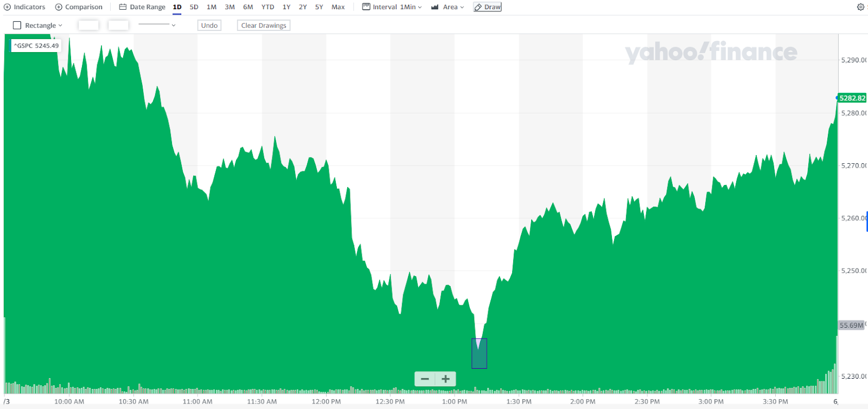The image size is (868, 409).
Task: Select the 1D range tab
Action: pos(177,7)
